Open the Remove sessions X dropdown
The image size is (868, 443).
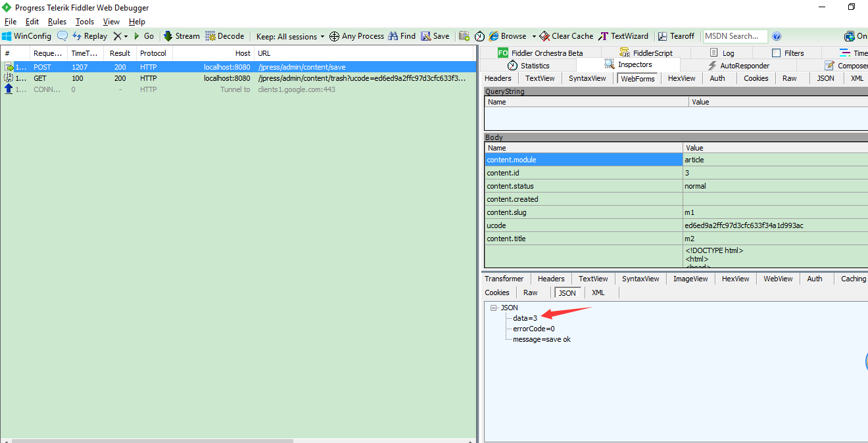pyautogui.click(x=120, y=36)
